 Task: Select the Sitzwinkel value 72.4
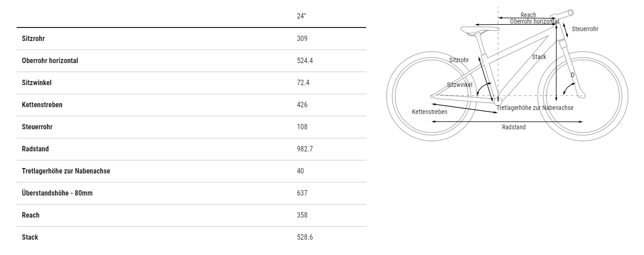click(x=303, y=83)
